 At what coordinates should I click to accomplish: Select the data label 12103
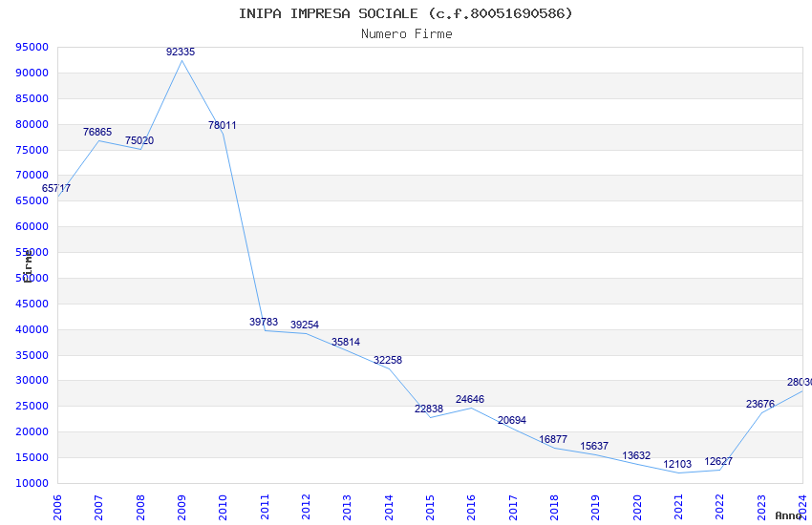pyautogui.click(x=677, y=464)
